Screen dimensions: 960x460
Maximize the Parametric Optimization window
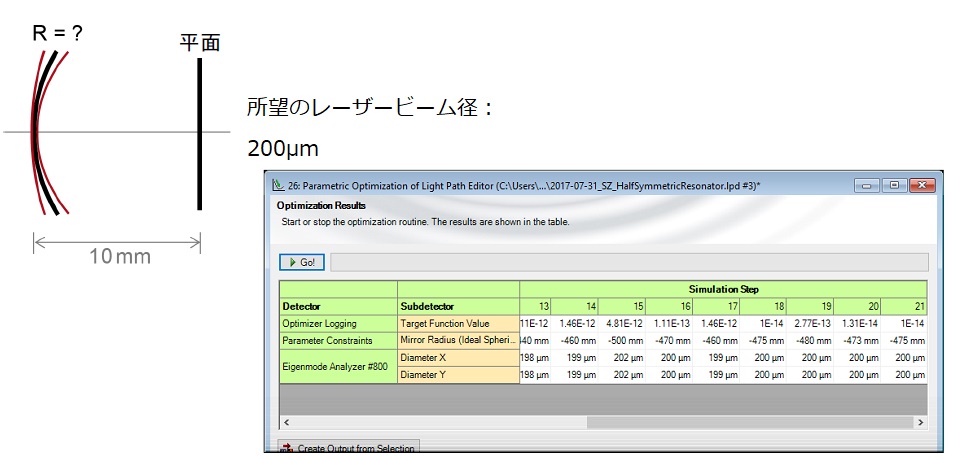pyautogui.click(x=893, y=185)
